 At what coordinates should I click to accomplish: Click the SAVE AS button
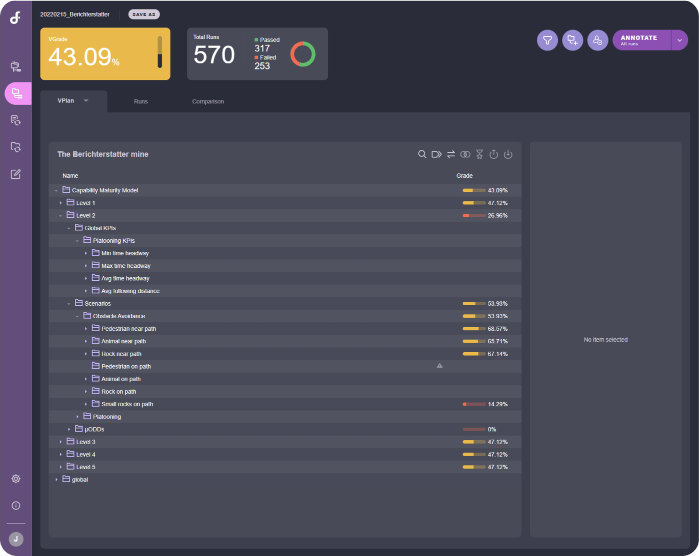tap(143, 15)
